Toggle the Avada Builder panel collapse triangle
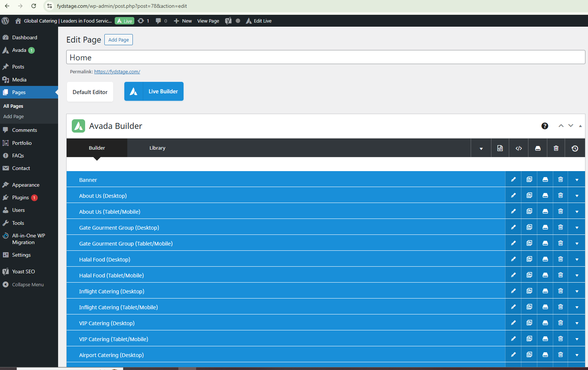This screenshot has width=588, height=370. (x=580, y=126)
